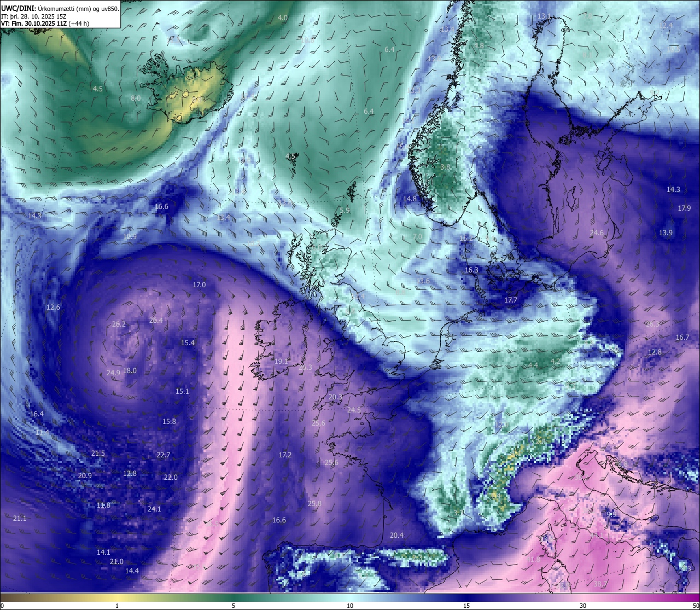Image resolution: width=700 pixels, height=610 pixels.
Task: Click the 12.6 value label
Action: tap(53, 307)
